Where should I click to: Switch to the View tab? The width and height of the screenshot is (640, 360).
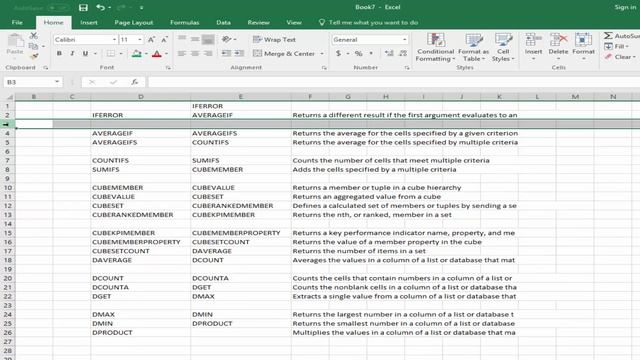pos(293,22)
